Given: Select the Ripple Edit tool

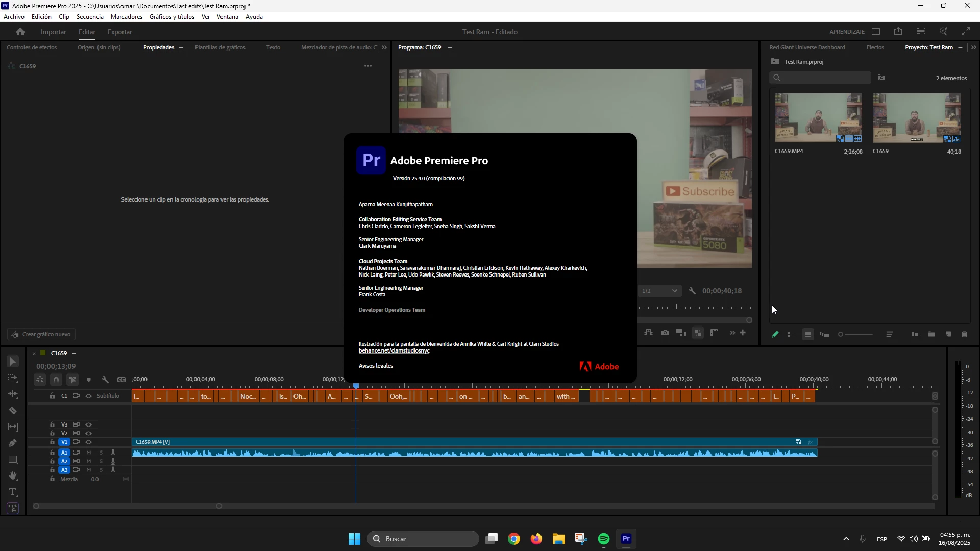Looking at the screenshot, I should point(13,394).
